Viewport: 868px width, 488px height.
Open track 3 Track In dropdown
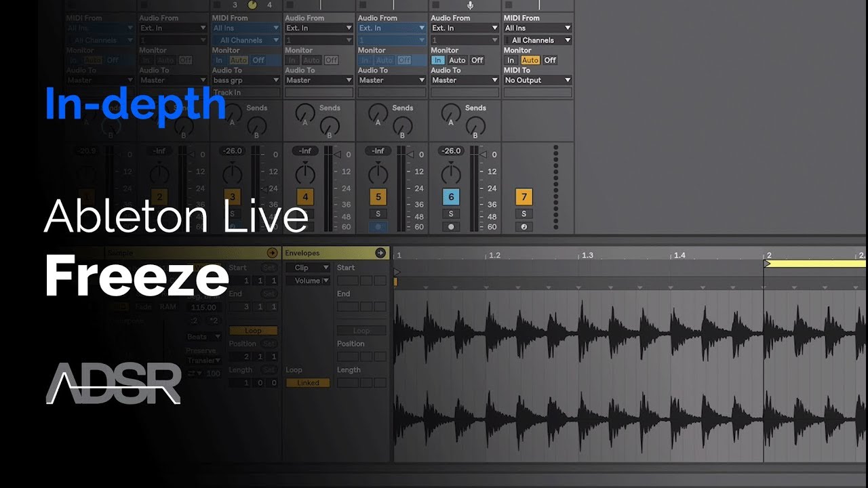tap(245, 92)
